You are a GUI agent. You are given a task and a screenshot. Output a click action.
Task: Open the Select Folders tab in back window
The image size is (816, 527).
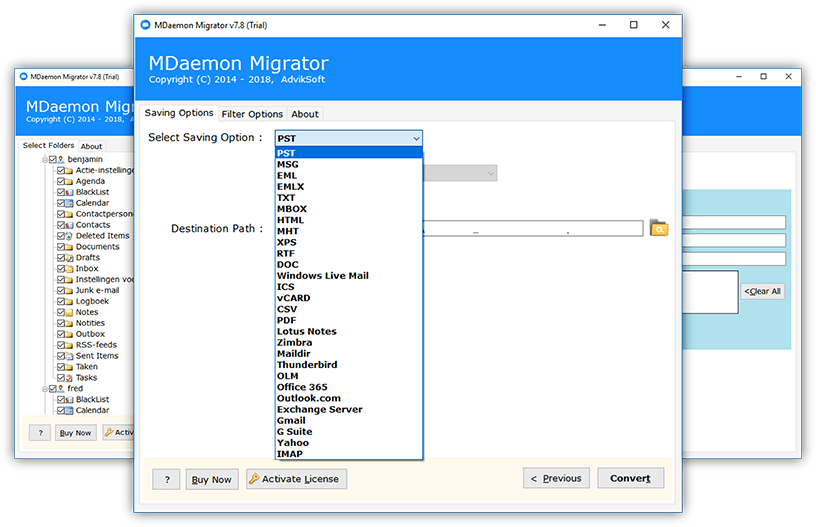point(48,145)
